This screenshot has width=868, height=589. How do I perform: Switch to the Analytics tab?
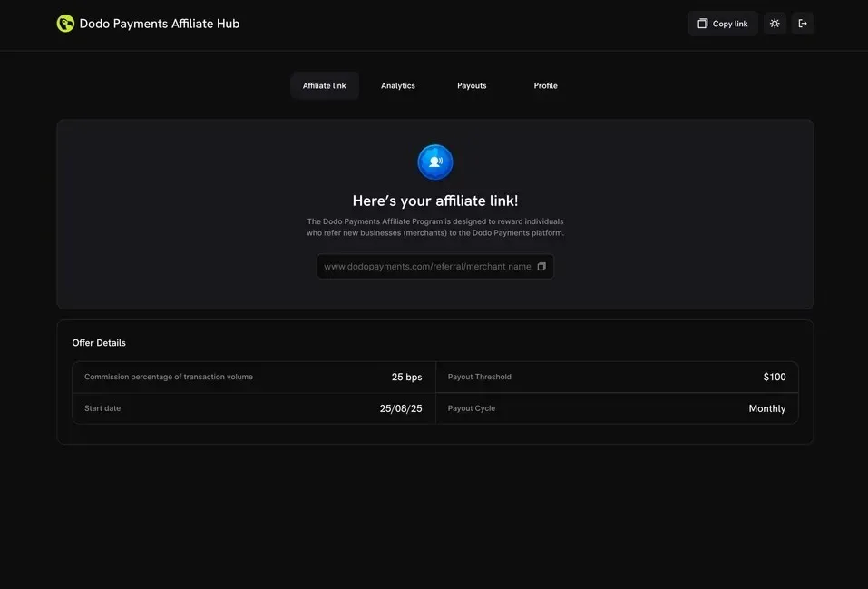click(x=398, y=85)
